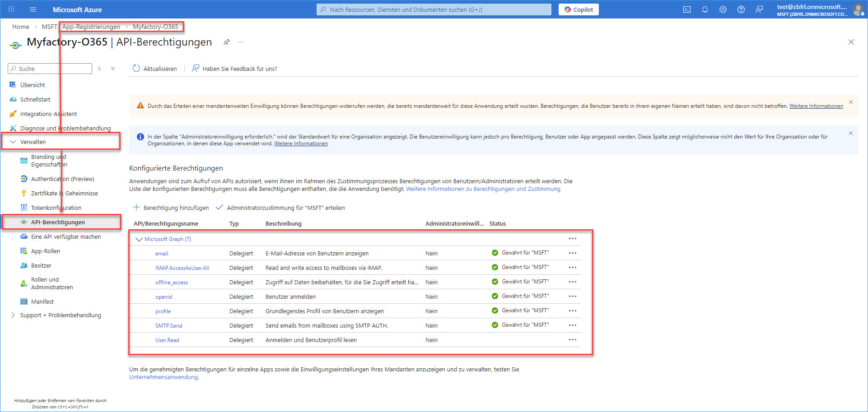Select Zertifikate & Geheimnisse in the sidebar

coord(64,193)
